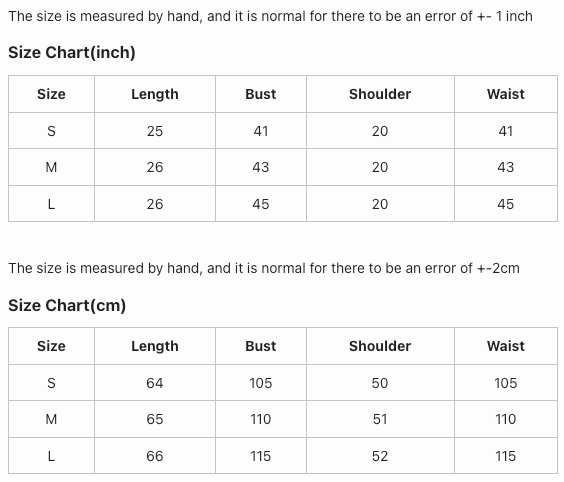Click the Size Chart(cm) heading

click(x=67, y=305)
